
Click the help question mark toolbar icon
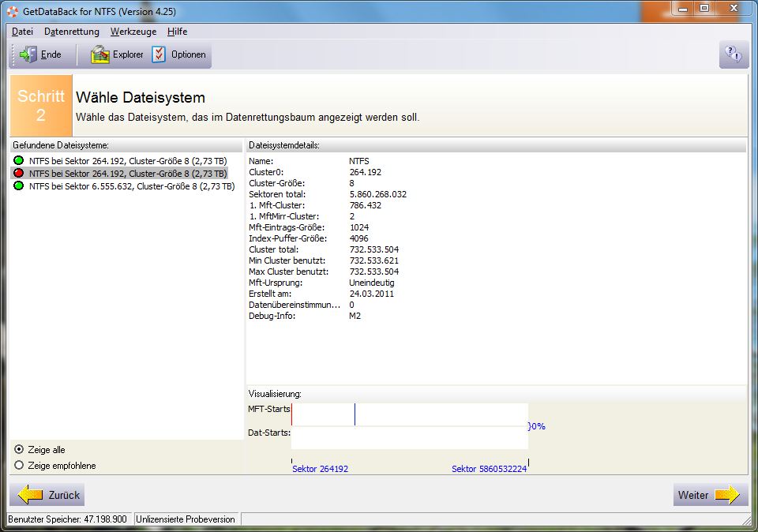[x=734, y=54]
